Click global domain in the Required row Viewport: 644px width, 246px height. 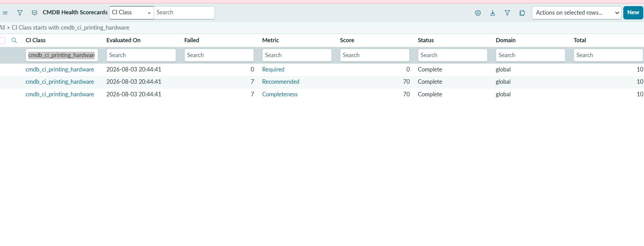(503, 69)
